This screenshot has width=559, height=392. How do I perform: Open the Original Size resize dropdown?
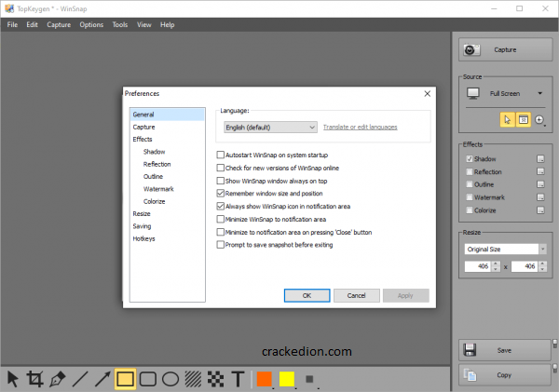point(542,250)
